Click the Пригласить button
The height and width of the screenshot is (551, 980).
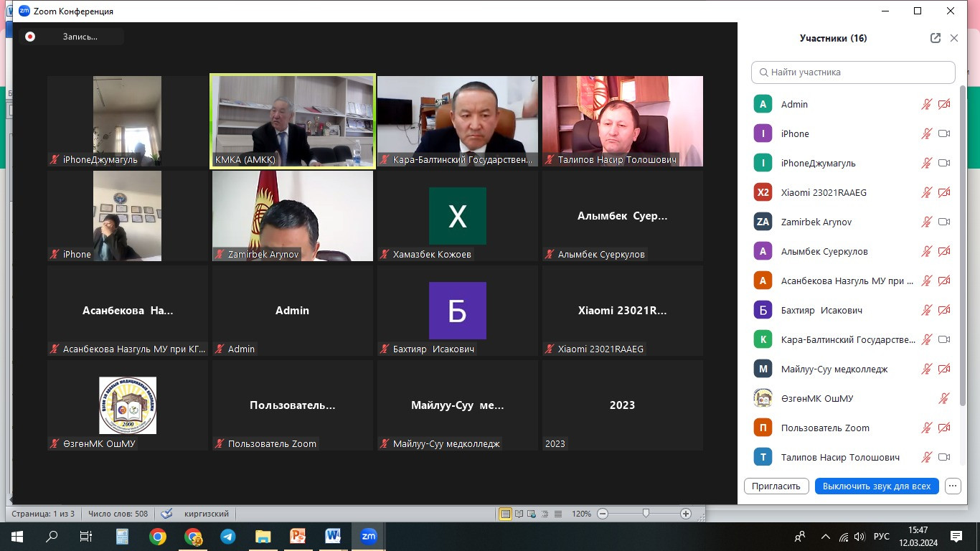click(x=776, y=486)
